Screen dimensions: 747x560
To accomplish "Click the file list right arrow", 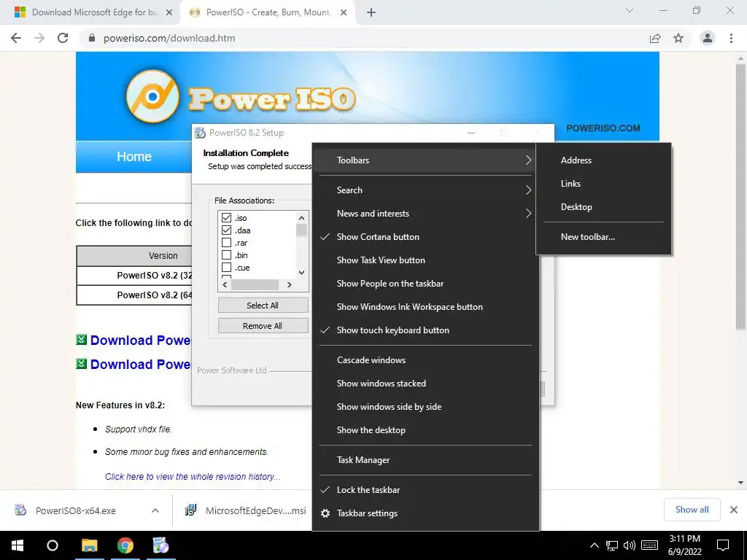I will pos(289,285).
